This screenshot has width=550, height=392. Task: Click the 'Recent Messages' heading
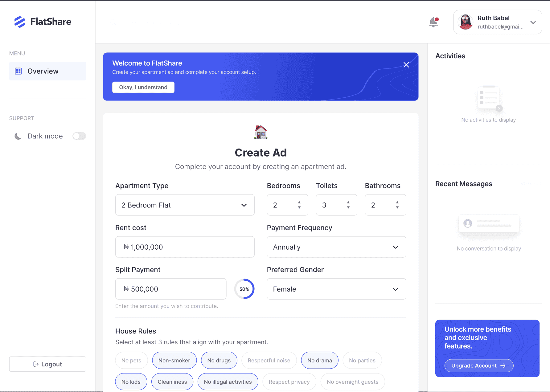tap(464, 184)
